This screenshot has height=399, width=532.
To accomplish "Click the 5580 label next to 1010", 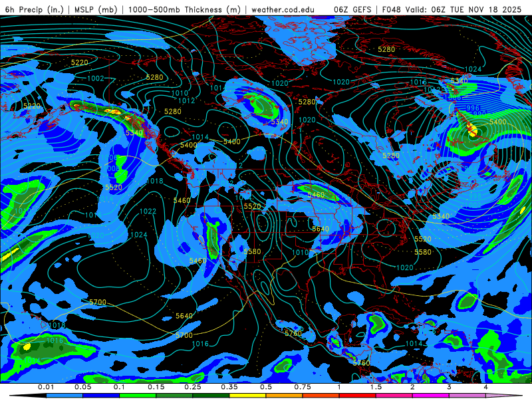I will pos(253,251).
